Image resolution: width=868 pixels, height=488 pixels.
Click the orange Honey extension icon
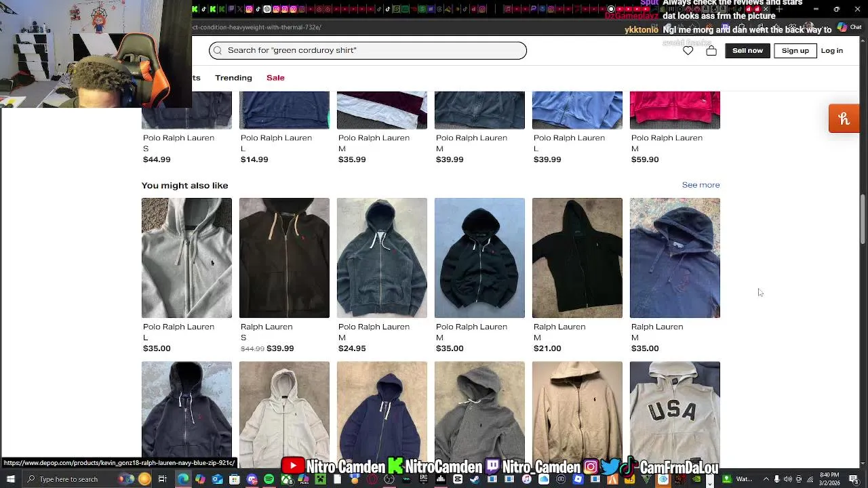[x=844, y=119]
